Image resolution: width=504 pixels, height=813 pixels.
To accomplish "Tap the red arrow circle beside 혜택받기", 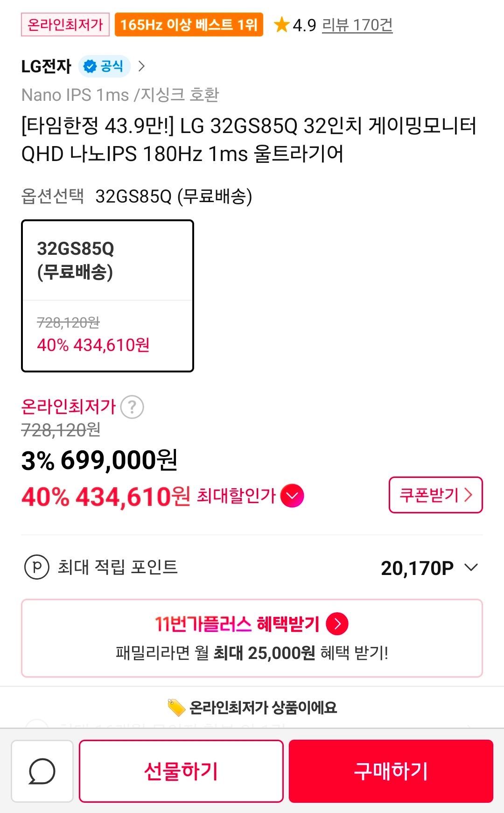I will [337, 624].
